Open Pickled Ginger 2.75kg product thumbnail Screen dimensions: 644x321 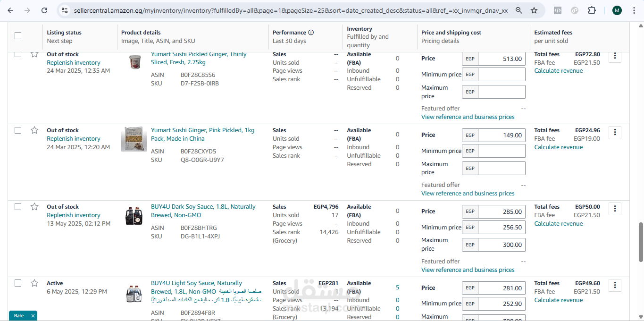(x=134, y=62)
